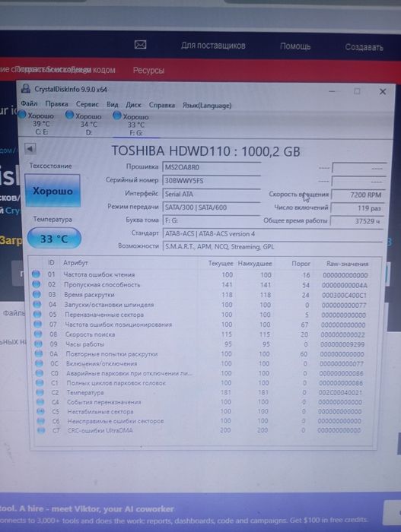Click the status icon for attribute 07 Частота ошибок позиционирования
This screenshot has height=532, width=401.
(x=38, y=324)
